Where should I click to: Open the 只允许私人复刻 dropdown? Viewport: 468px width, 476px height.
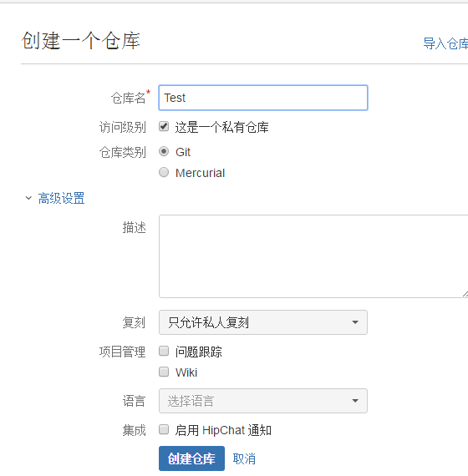tap(263, 322)
